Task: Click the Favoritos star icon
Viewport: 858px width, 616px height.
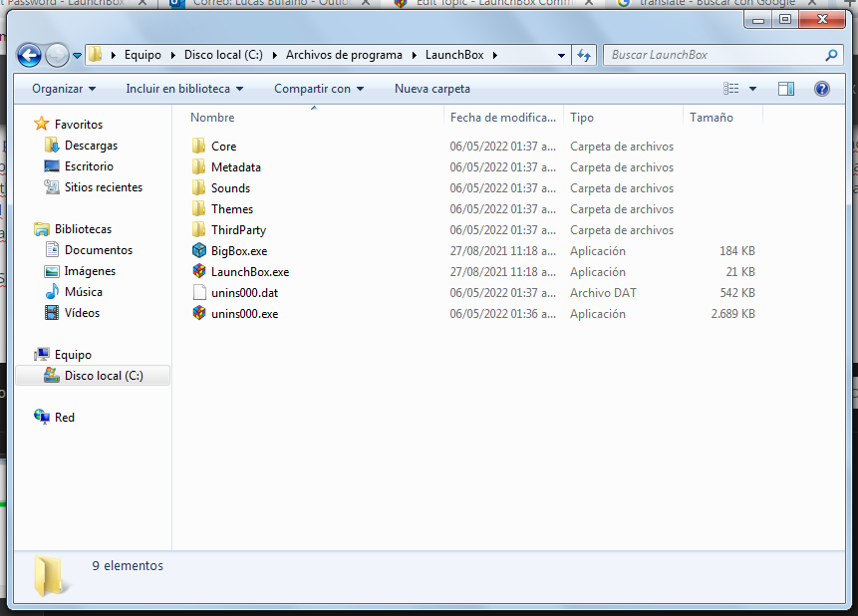Action: (x=42, y=124)
